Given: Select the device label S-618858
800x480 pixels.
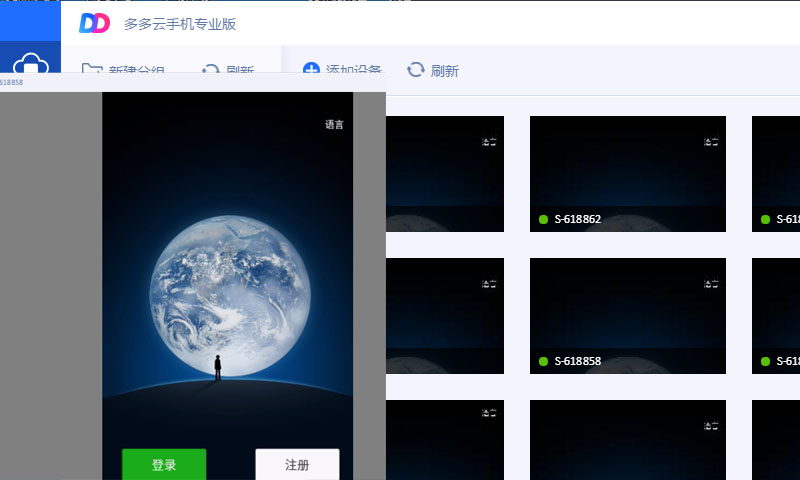Looking at the screenshot, I should 577,361.
